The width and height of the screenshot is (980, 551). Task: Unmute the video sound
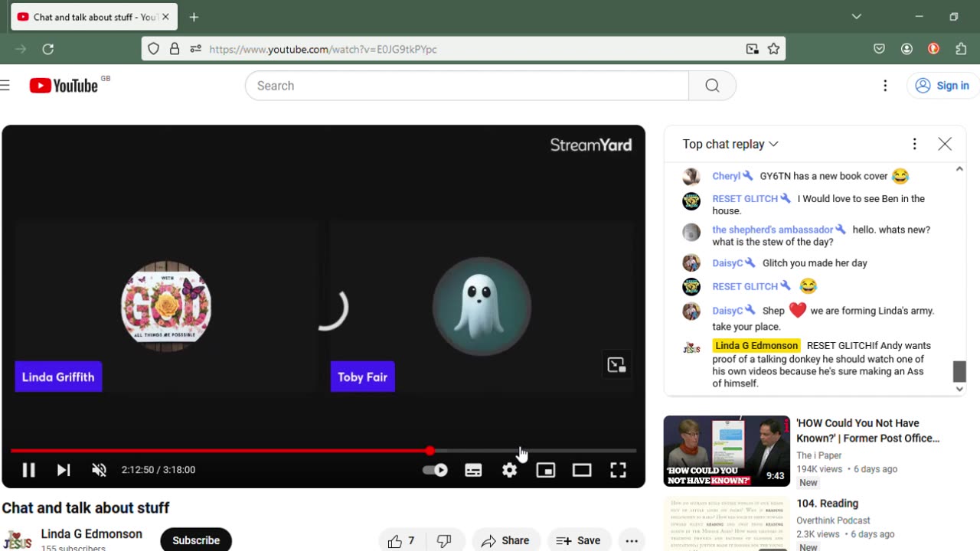point(99,470)
